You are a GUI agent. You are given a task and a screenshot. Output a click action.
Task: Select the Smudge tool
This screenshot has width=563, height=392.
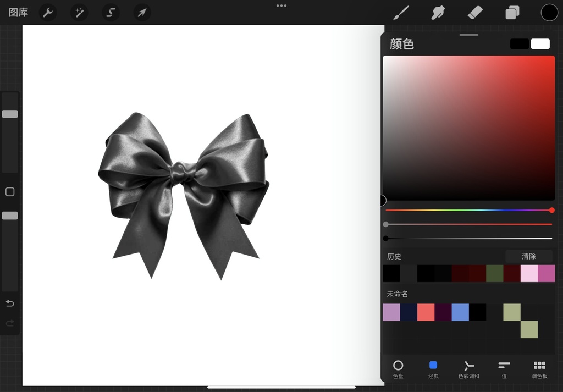[x=438, y=12]
